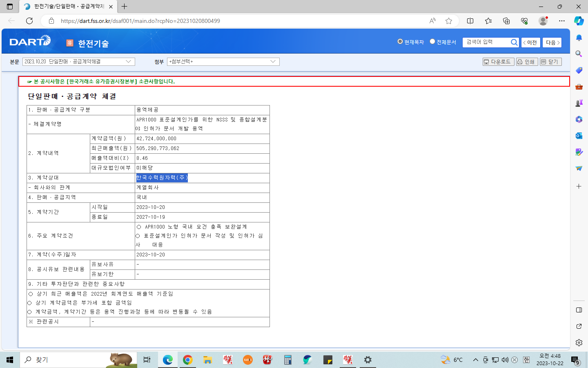Open Browser essentials heart icon
Viewport: 588px width, 368px height.
coord(524,21)
